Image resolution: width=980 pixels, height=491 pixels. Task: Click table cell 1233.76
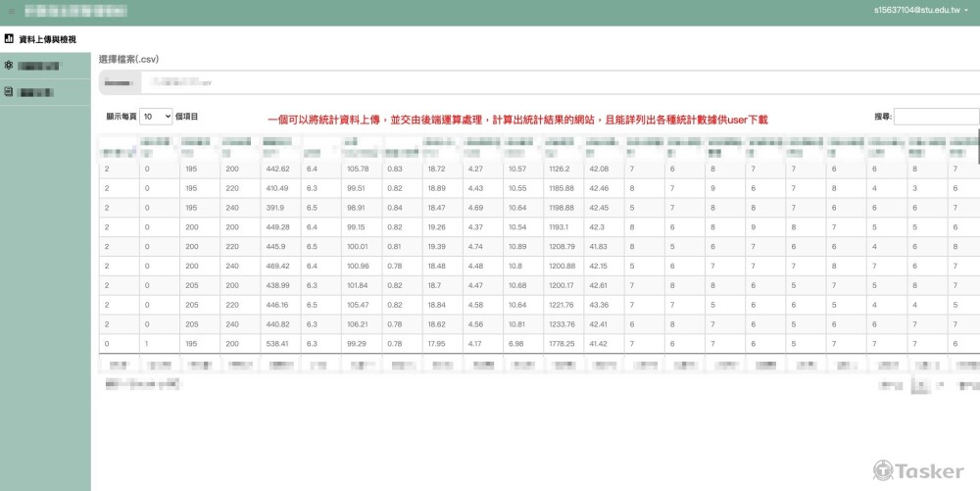564,324
